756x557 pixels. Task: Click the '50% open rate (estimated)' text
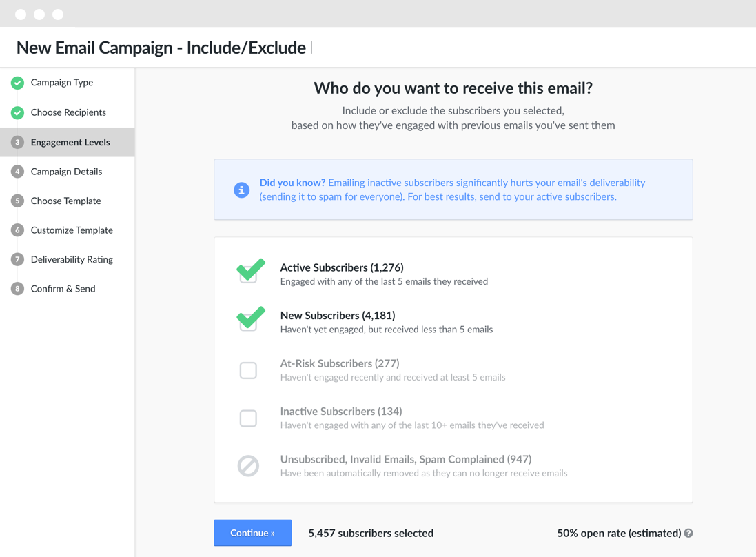[619, 534]
